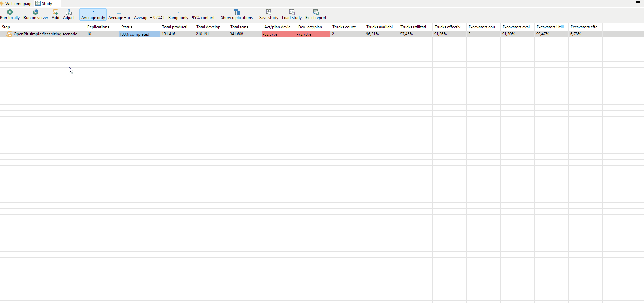Click Load study icon

(x=292, y=12)
